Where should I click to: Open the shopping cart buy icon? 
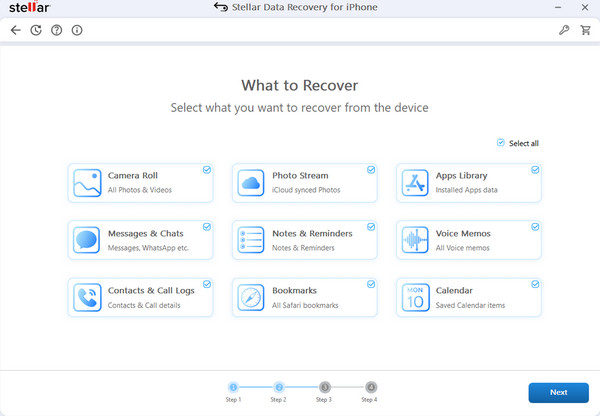coord(585,30)
